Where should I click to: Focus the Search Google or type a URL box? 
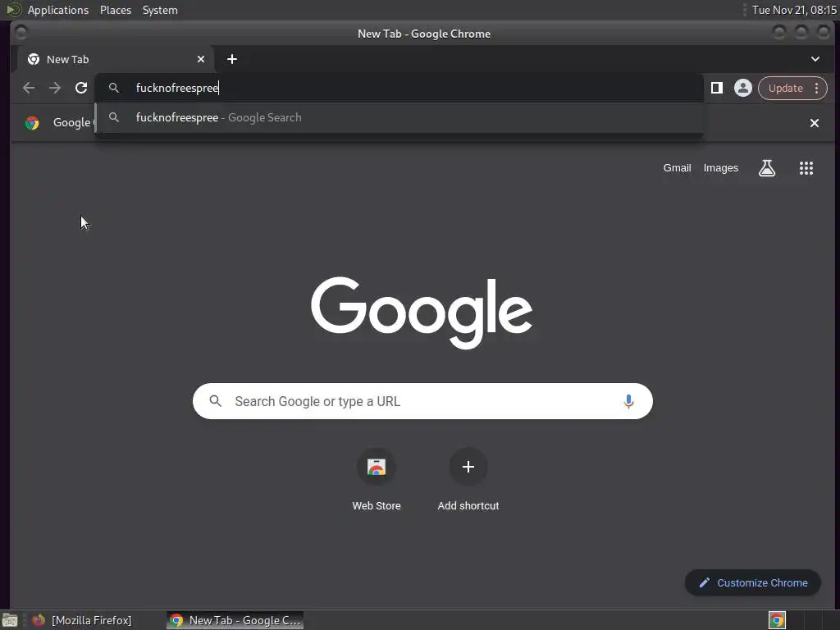422,401
